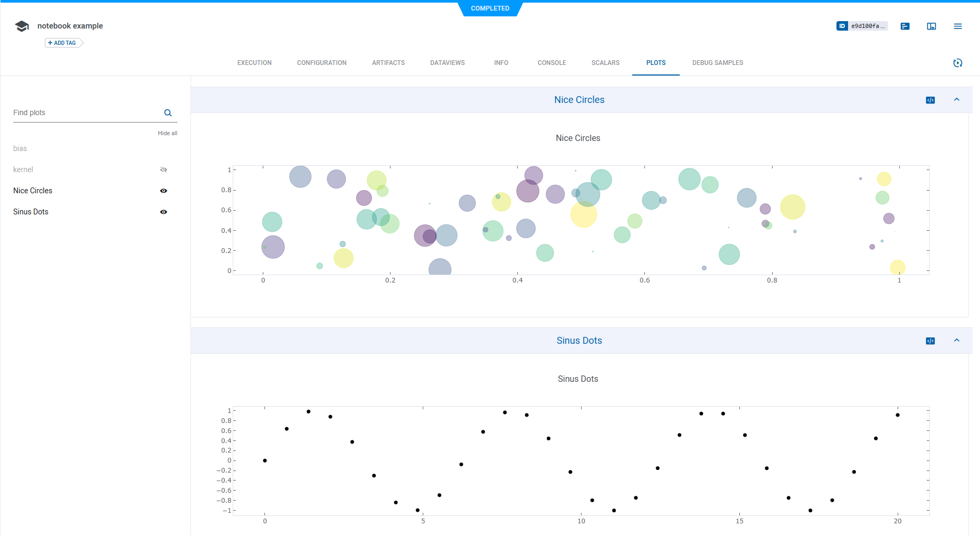980x536 pixels.
Task: Click the large yellow circle in Nice Circles
Action: click(584, 214)
